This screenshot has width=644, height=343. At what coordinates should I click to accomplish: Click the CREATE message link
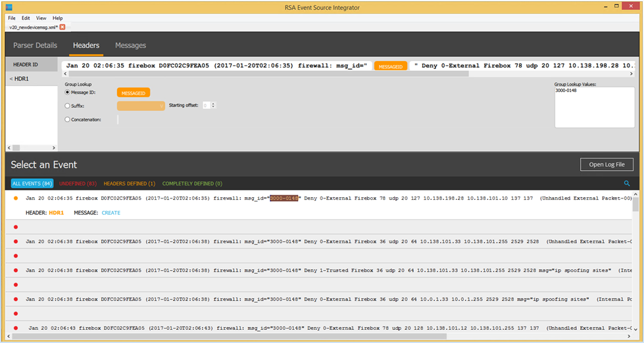[111, 213]
